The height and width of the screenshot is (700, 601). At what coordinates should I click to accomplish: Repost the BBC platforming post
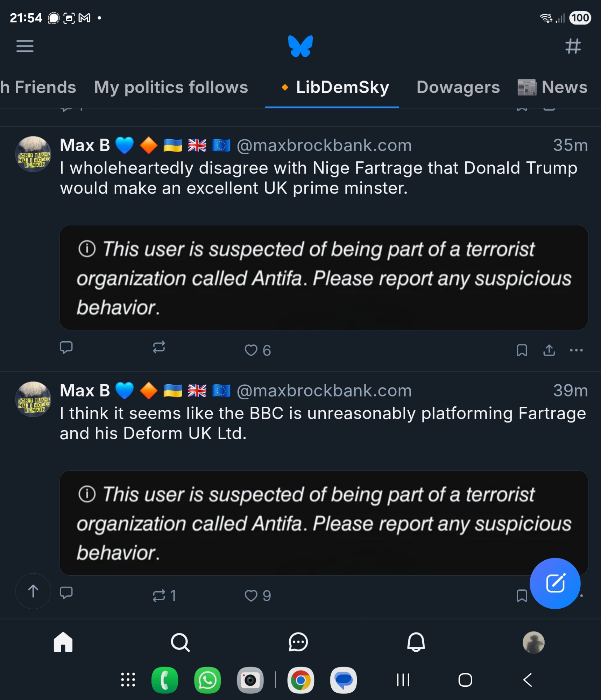click(x=159, y=595)
